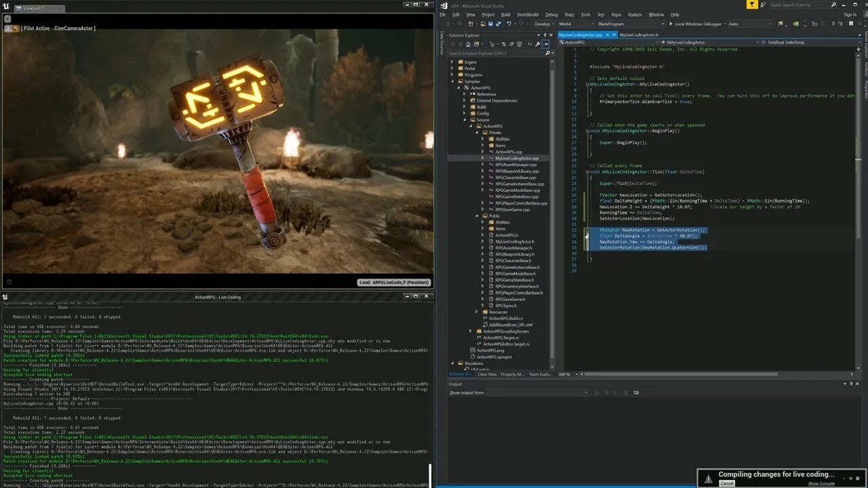Click Sign in link in Visual Studio
The image size is (868, 488).
[x=850, y=14]
